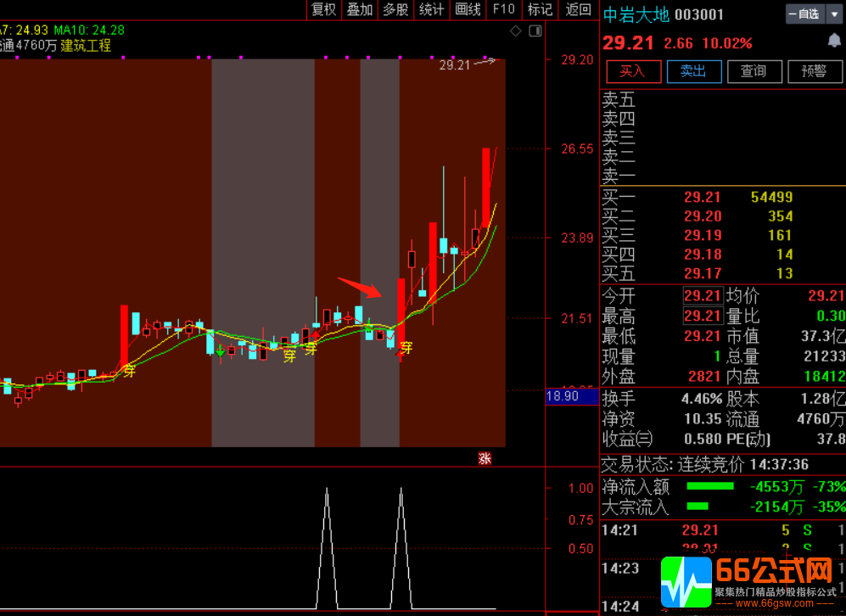Click the 1.00 indicator axis label
Screen dimensions: 846x616
[580, 488]
